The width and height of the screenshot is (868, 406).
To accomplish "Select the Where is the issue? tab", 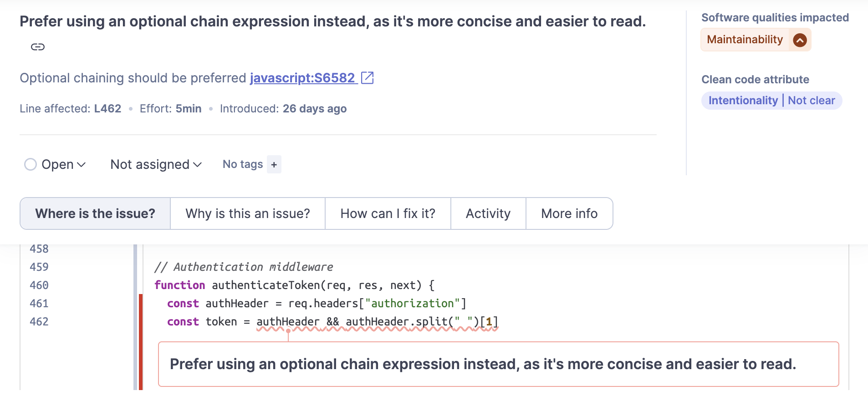I will tap(95, 213).
